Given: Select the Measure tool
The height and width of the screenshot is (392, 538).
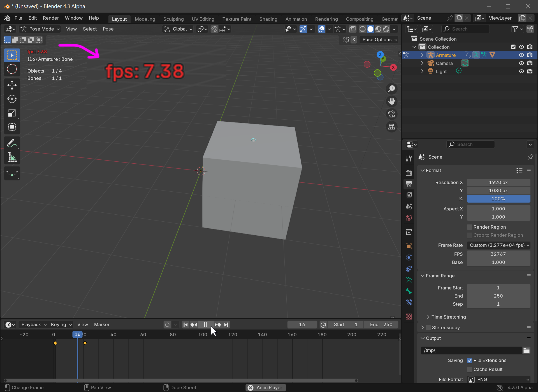Looking at the screenshot, I should (12, 157).
